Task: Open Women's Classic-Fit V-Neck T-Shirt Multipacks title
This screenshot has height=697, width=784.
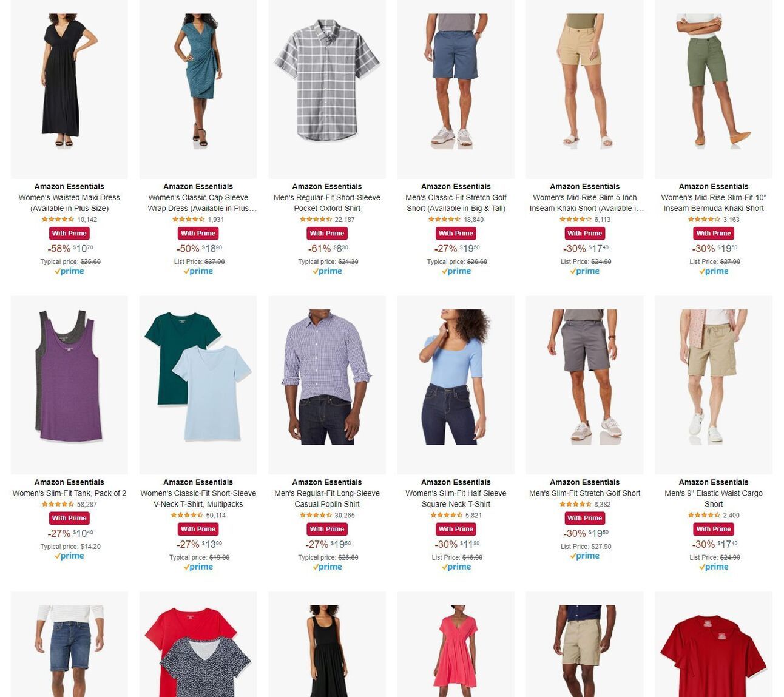Action: coord(198,499)
